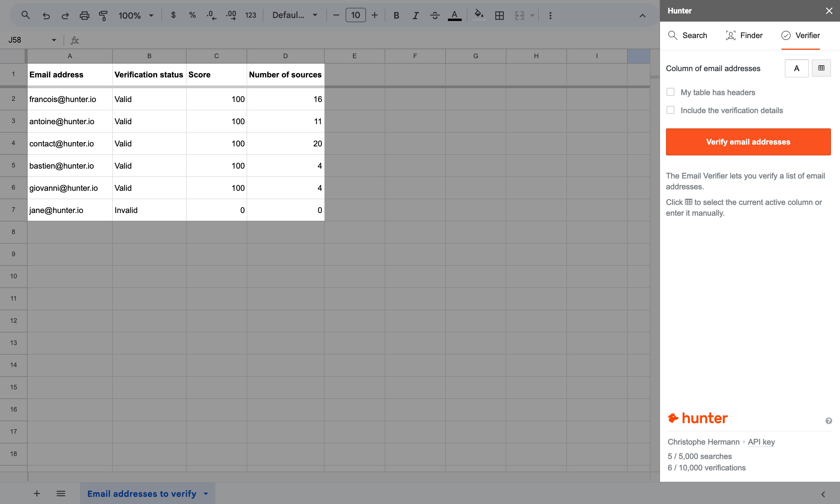This screenshot has width=840, height=504.
Task: Select Email addresses to verify sheet tab
Action: point(142,493)
